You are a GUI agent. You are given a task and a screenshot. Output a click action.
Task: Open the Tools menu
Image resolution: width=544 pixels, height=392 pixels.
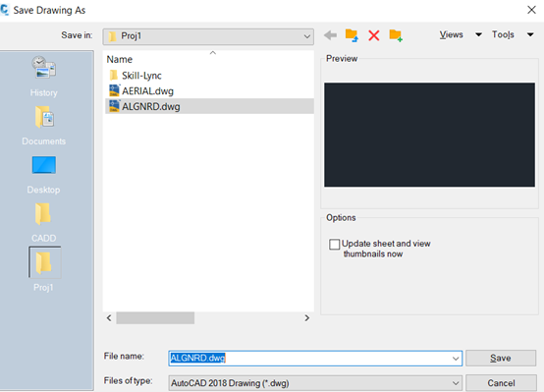(x=503, y=34)
